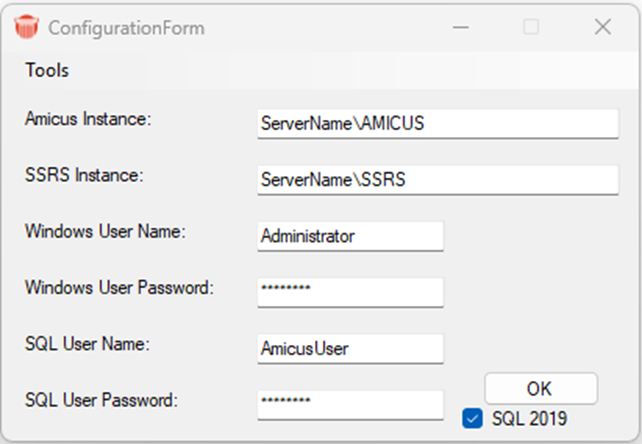642x444 pixels.
Task: Uncheck the SQL 2019 checkbox
Action: [472, 419]
